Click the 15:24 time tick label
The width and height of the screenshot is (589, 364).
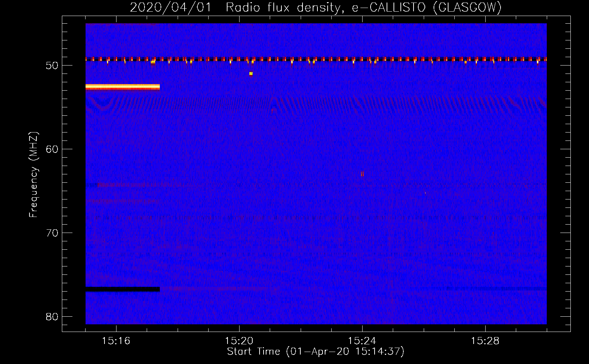362,341
